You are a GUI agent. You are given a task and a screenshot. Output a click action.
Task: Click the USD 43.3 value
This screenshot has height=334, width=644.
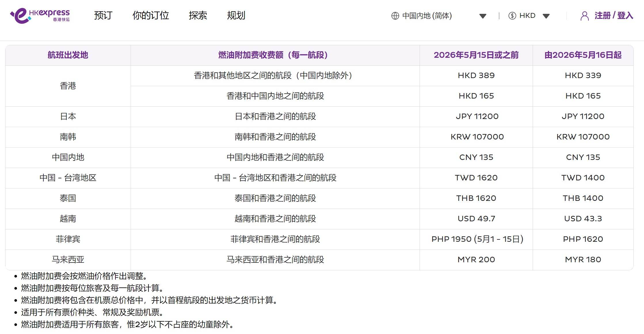(x=583, y=219)
